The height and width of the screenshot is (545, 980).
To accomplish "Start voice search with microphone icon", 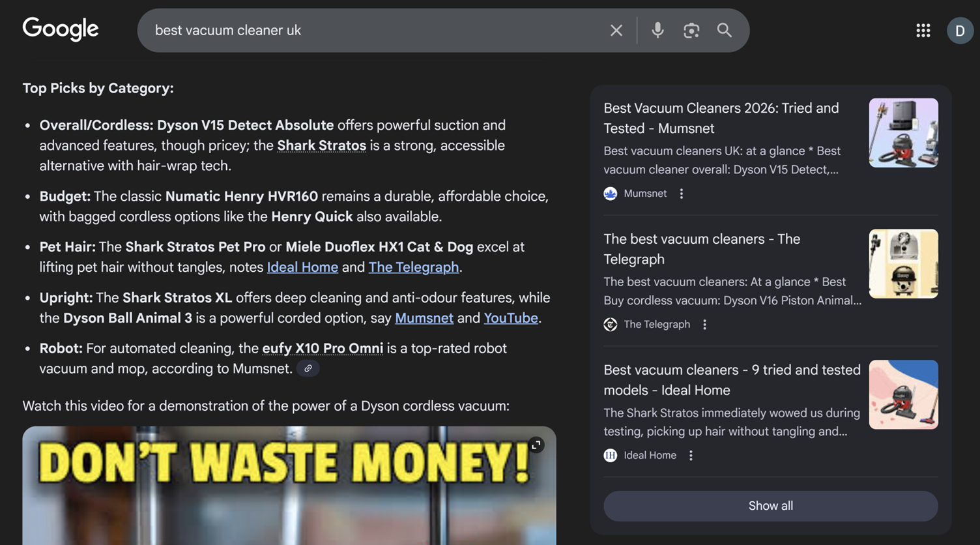I will tap(657, 31).
